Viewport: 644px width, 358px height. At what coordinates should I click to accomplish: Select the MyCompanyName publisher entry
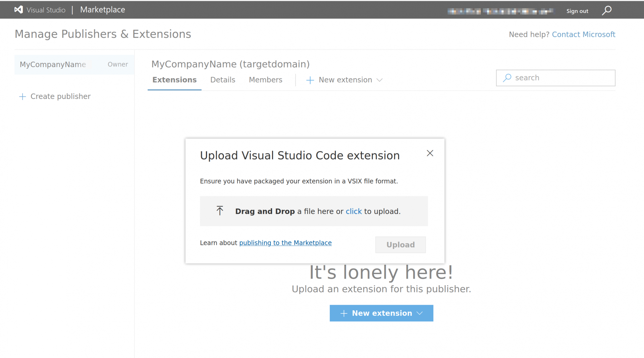[53, 64]
